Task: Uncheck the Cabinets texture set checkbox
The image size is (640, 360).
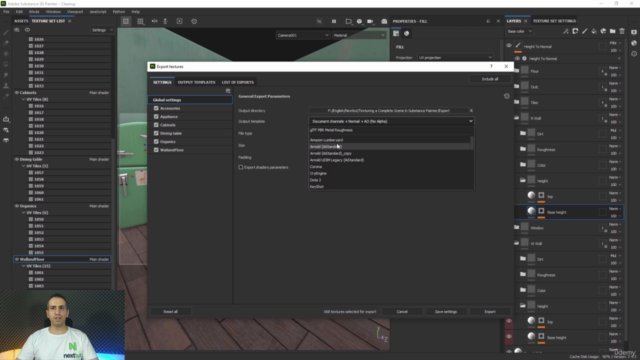Action: coord(156,125)
